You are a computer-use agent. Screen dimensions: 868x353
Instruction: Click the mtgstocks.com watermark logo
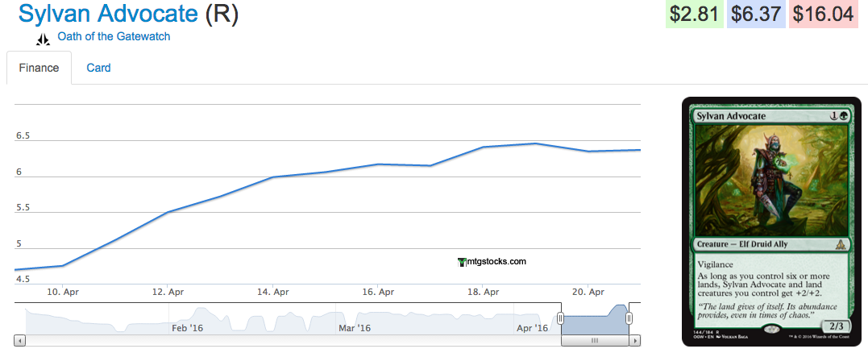point(492,261)
